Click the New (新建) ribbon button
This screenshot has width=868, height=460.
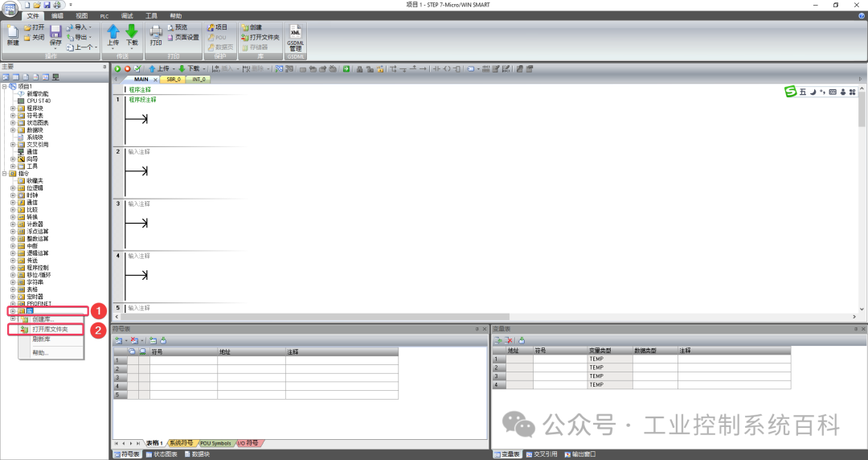pos(12,35)
